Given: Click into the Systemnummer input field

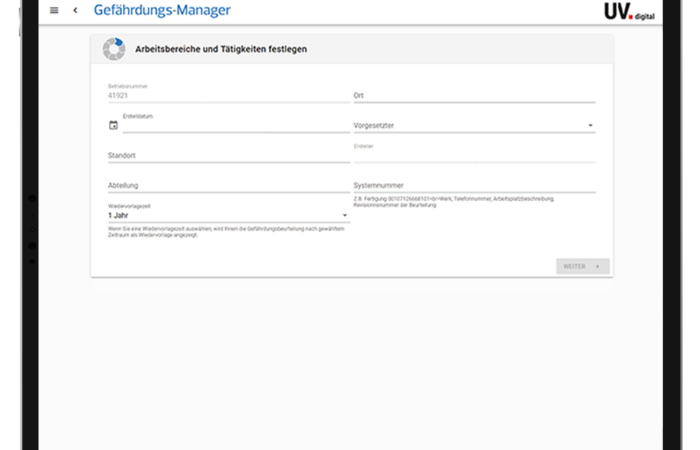Looking at the screenshot, I should tap(475, 185).
